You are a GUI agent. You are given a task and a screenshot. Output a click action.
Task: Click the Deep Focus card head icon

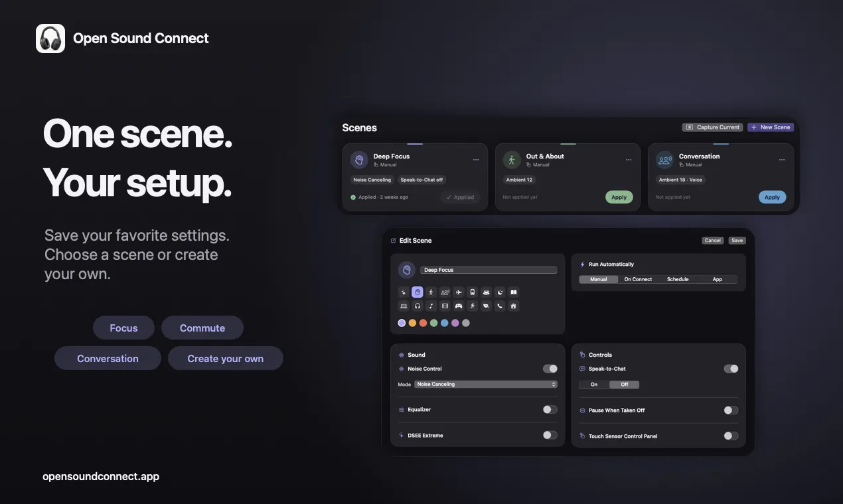click(359, 160)
